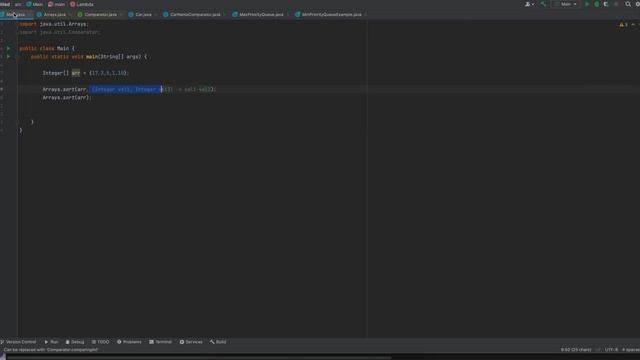640x360 pixels.
Task: Open the TODO tool window
Action: click(100, 342)
